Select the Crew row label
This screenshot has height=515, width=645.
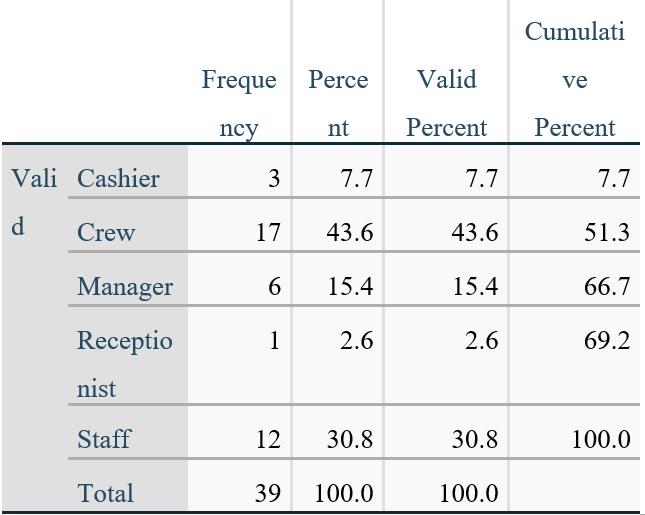pyautogui.click(x=106, y=233)
